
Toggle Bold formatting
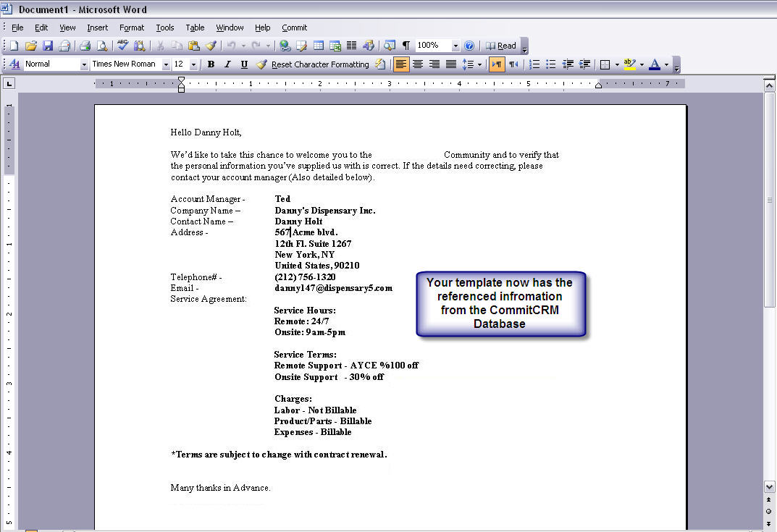pos(211,64)
